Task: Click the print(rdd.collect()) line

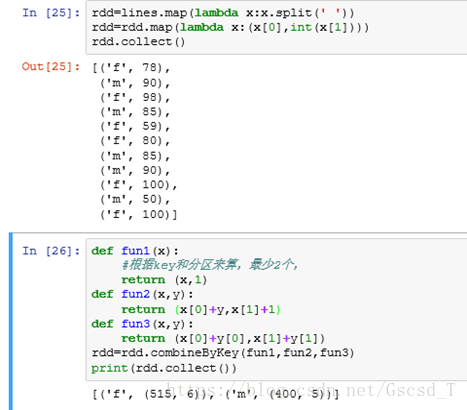Action: (x=164, y=368)
